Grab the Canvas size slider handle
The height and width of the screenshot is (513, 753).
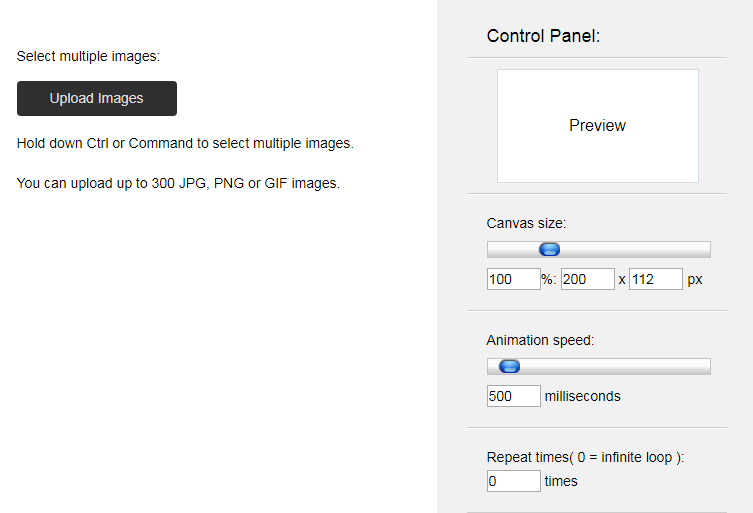549,249
